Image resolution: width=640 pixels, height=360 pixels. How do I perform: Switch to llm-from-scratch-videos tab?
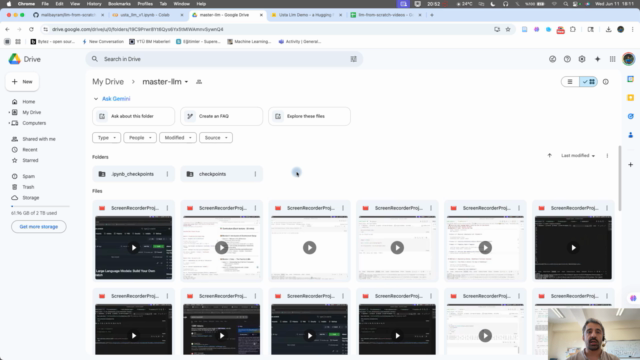(386, 15)
